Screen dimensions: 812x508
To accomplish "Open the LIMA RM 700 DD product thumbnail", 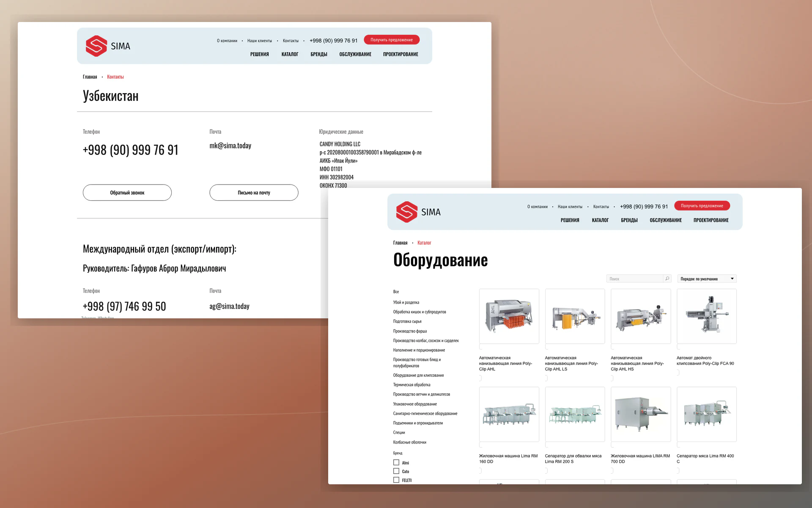I will pyautogui.click(x=641, y=414).
